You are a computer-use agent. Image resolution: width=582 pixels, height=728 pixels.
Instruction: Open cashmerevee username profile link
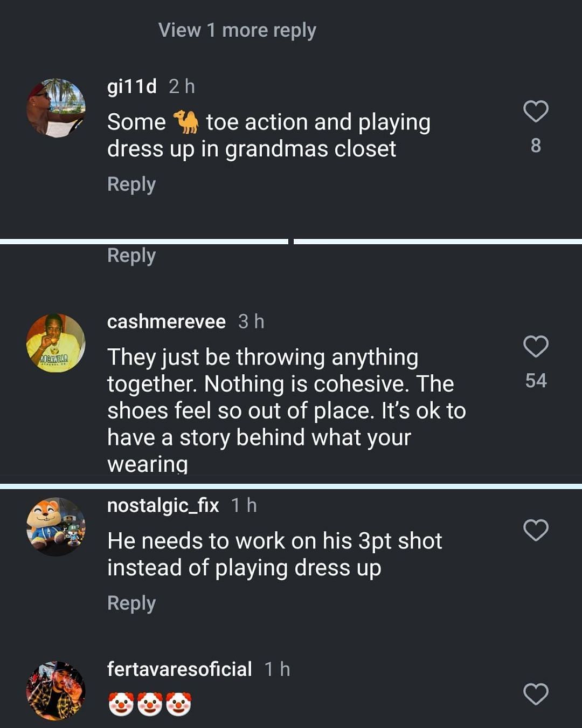click(167, 321)
